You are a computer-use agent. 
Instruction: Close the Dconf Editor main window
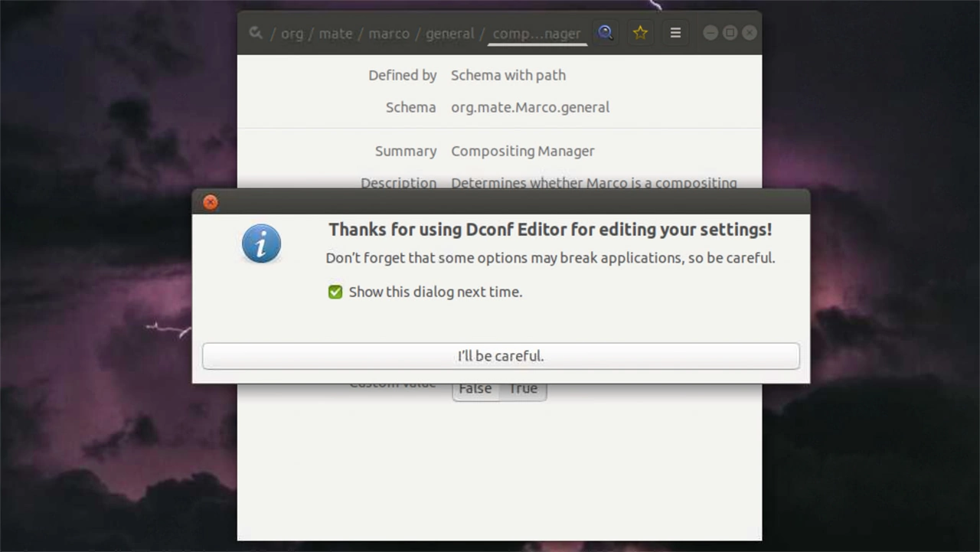tap(750, 33)
